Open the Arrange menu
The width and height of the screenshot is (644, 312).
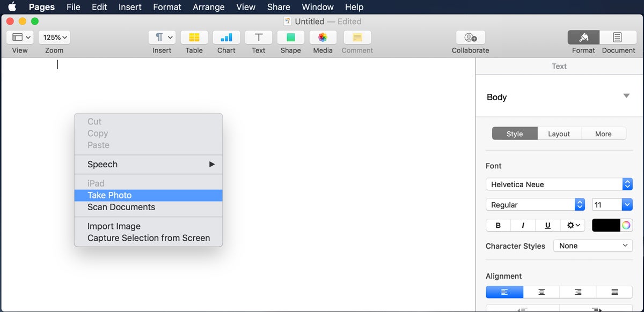209,7
